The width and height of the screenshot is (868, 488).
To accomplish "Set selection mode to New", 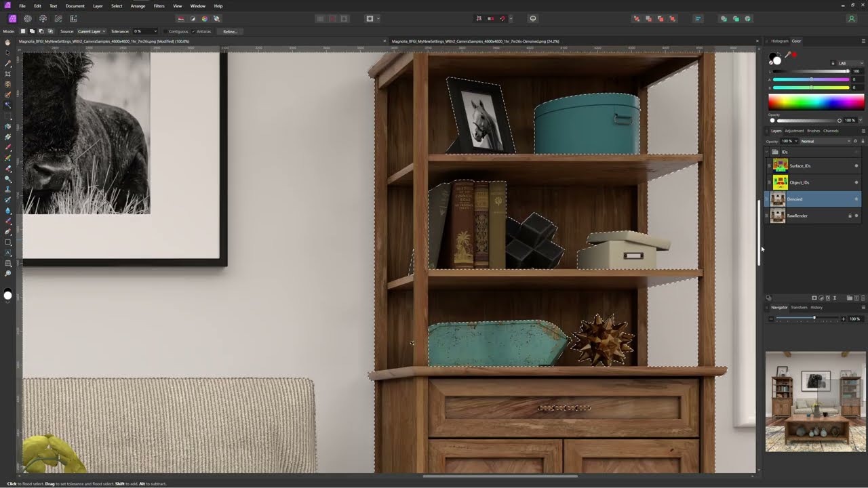I will tap(22, 31).
